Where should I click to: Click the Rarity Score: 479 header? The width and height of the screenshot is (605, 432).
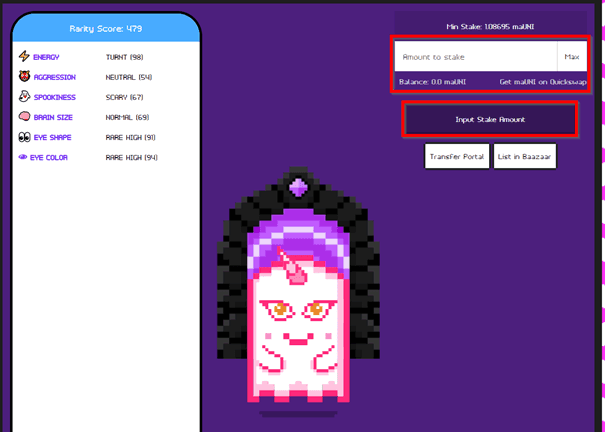pos(105,28)
